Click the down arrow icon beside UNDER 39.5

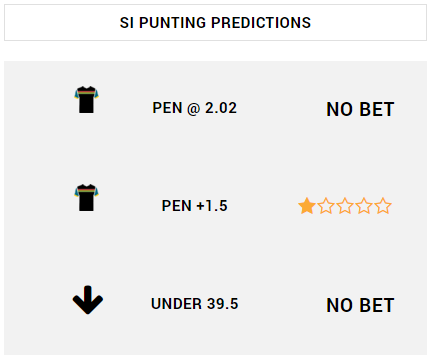pos(88,300)
